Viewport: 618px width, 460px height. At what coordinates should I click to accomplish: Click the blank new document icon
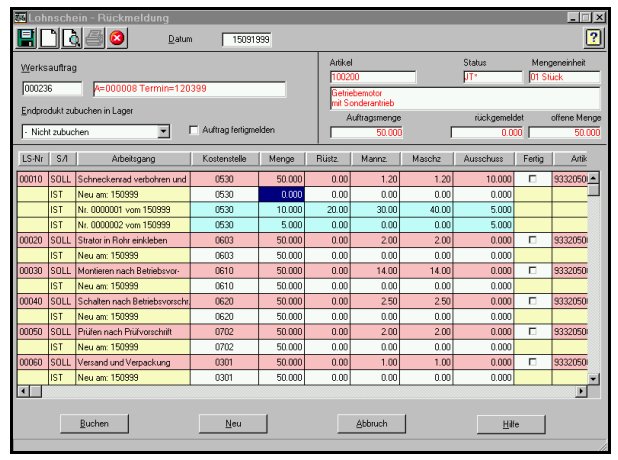pos(48,39)
